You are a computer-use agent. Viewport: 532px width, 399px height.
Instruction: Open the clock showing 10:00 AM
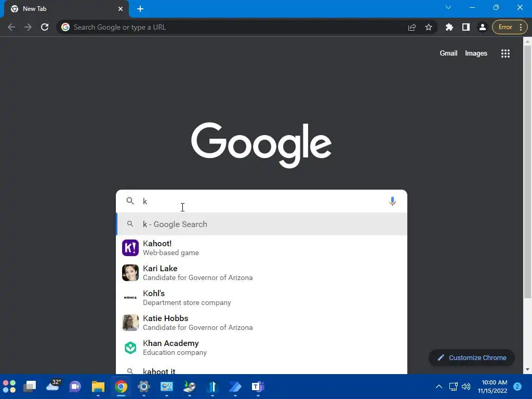click(493, 387)
